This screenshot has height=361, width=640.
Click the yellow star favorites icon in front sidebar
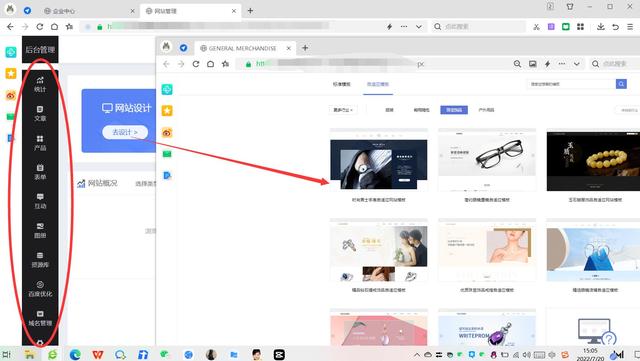[x=167, y=111]
